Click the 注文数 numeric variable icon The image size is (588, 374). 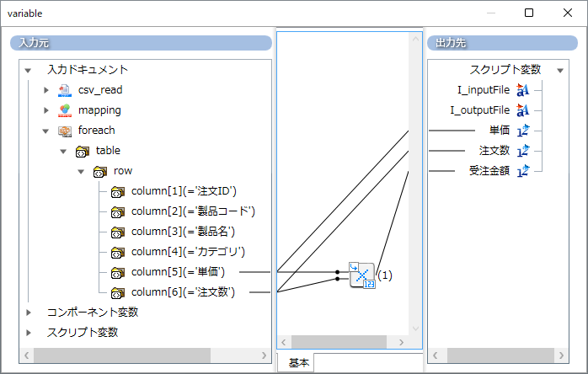point(523,151)
